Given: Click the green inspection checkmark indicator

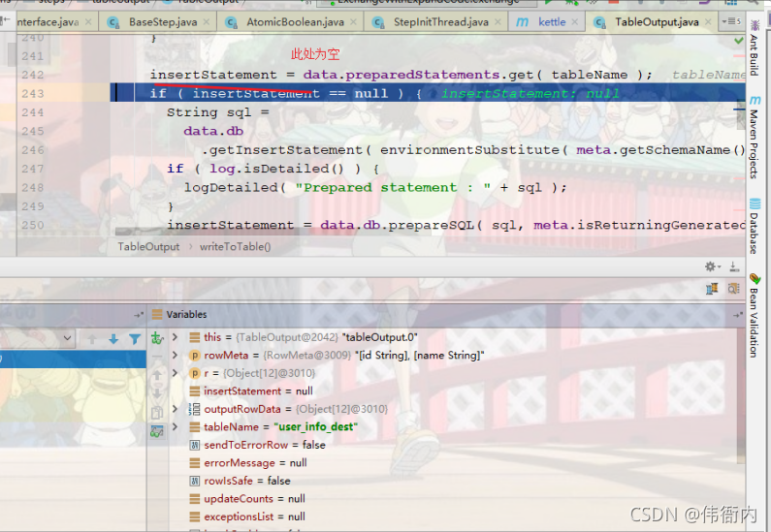Looking at the screenshot, I should point(739,41).
